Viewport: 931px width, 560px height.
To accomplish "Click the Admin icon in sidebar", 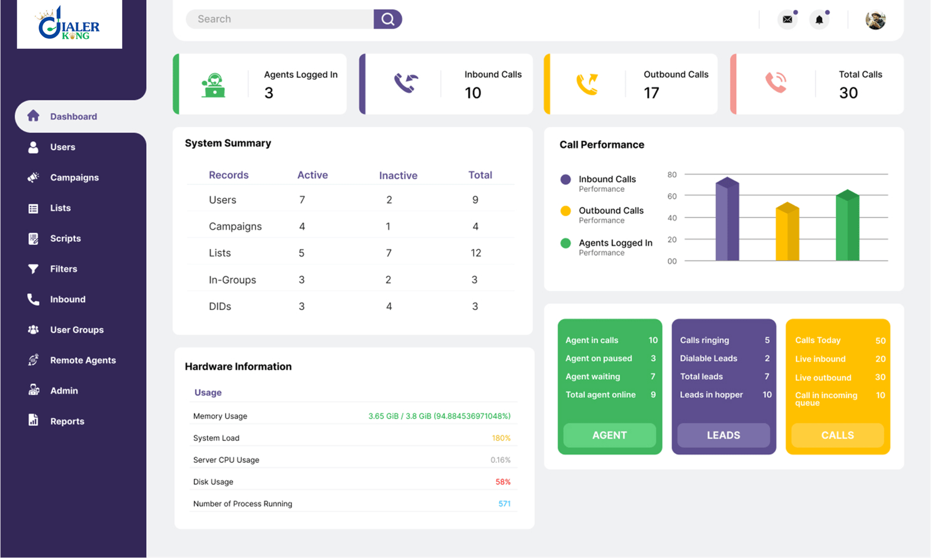I will [33, 390].
